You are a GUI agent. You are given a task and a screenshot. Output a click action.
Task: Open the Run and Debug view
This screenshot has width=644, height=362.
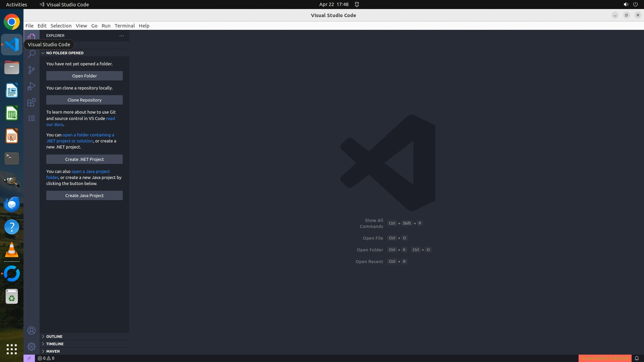[x=32, y=86]
